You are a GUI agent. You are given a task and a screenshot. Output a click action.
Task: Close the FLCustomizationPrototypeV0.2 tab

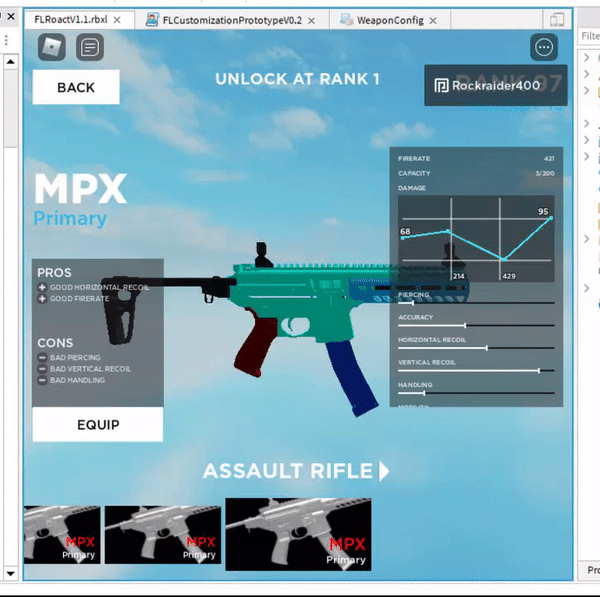coord(312,21)
